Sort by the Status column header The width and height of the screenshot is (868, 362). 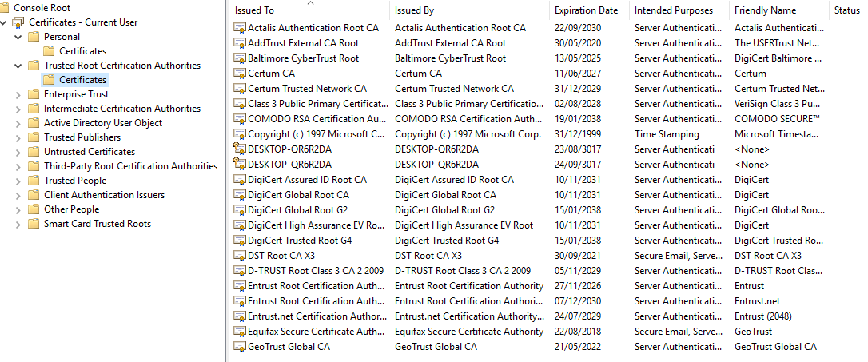[x=848, y=10]
